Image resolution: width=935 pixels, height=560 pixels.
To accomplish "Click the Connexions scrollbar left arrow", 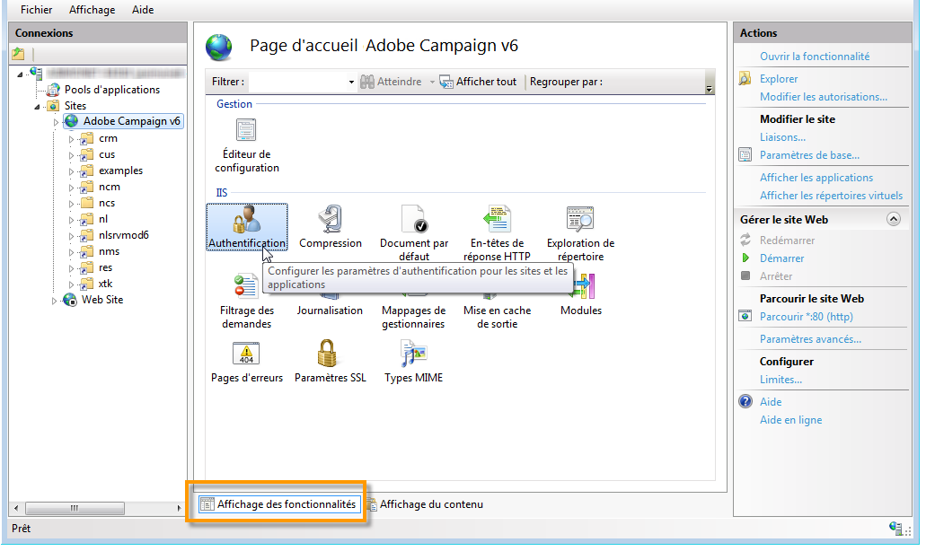I will click(16, 508).
